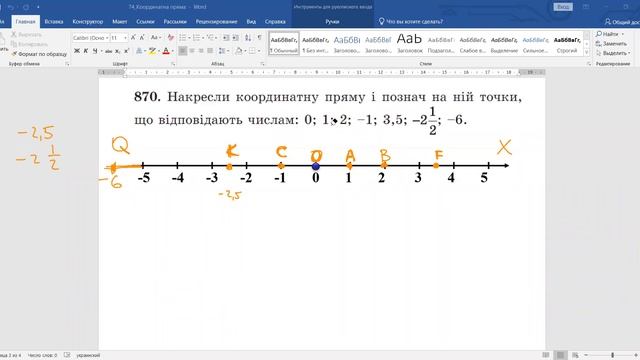Viewport: 640px width, 360px height.
Task: Click the Вход sign-in button
Action: 563,7
